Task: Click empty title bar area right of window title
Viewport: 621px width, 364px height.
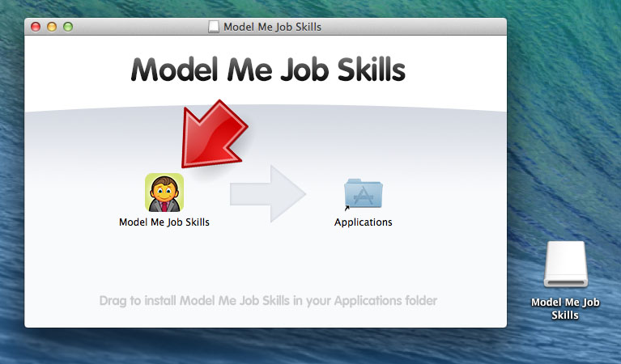Action: (x=412, y=27)
